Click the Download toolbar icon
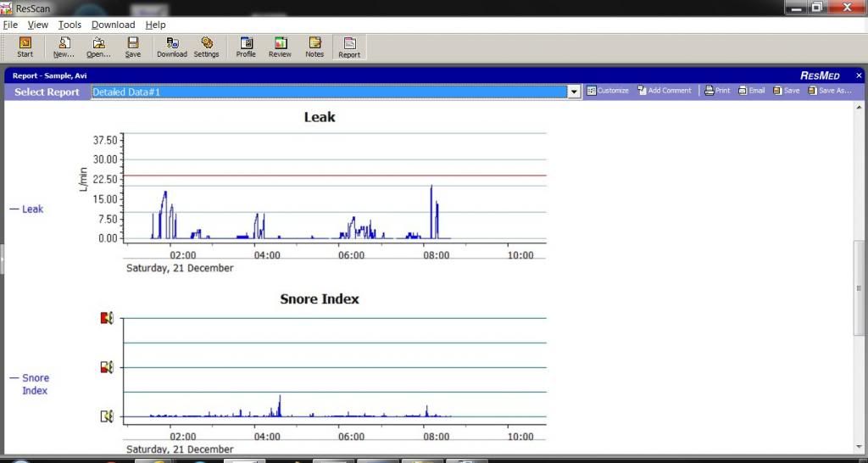Screen dimensions: 868x463 (172, 47)
